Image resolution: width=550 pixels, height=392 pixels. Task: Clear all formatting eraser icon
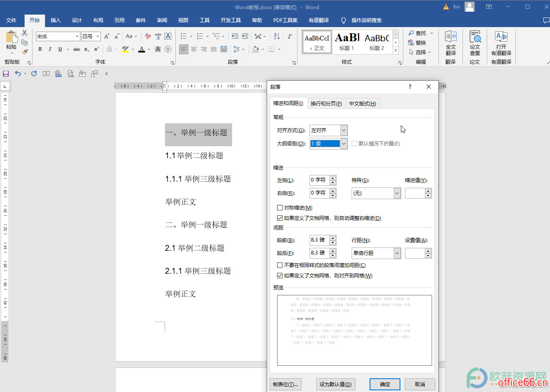click(148, 37)
